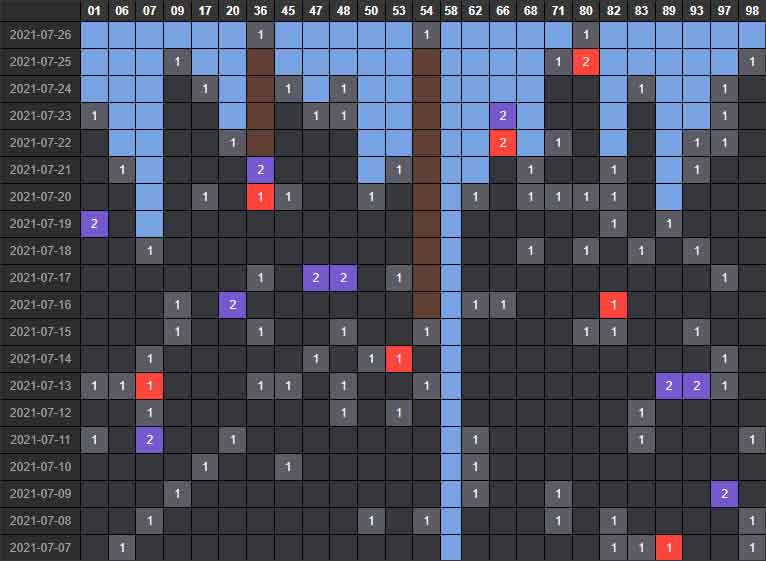Click the brown cell on 2021-07-18
This screenshot has height=561, width=766.
(x=427, y=250)
